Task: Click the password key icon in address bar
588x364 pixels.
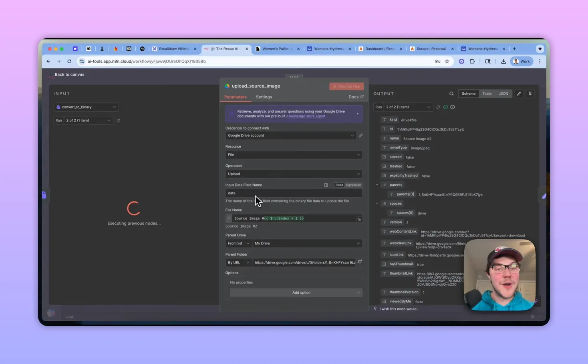Action: [x=437, y=61]
